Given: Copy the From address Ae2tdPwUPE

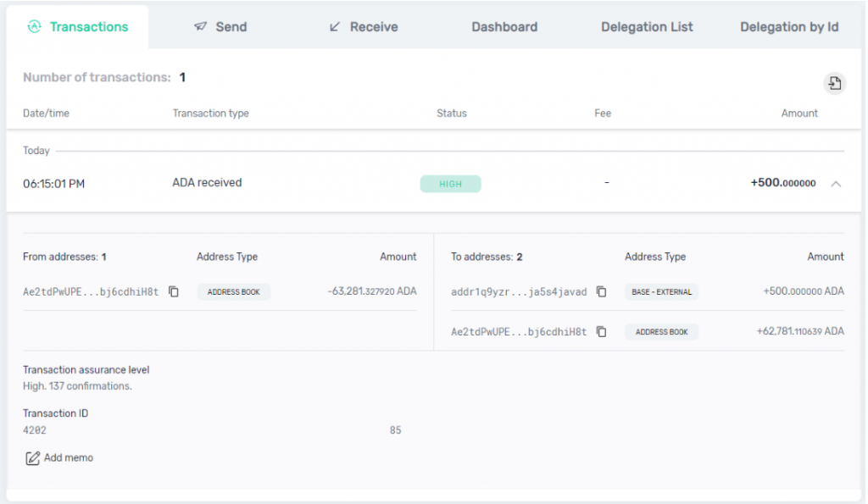Looking at the screenshot, I should (174, 291).
